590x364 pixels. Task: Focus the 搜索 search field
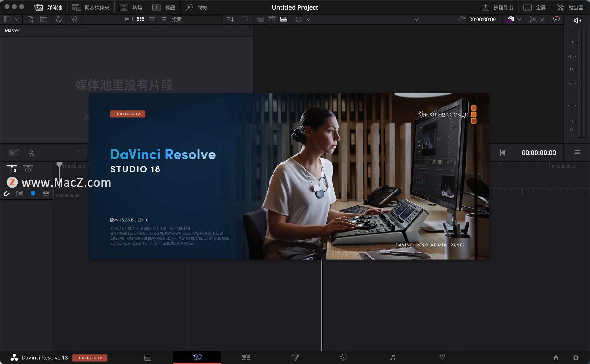point(197,19)
